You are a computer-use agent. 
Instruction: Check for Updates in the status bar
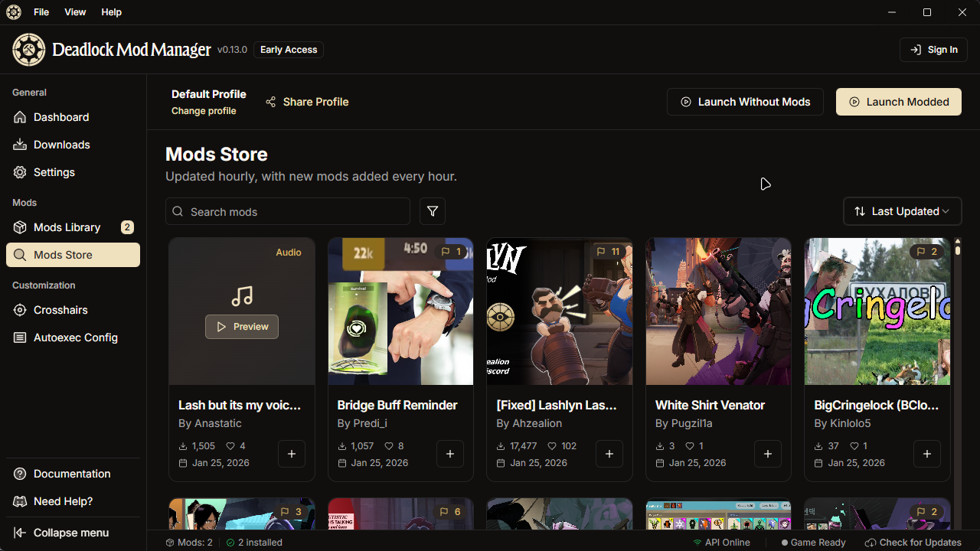click(x=913, y=542)
